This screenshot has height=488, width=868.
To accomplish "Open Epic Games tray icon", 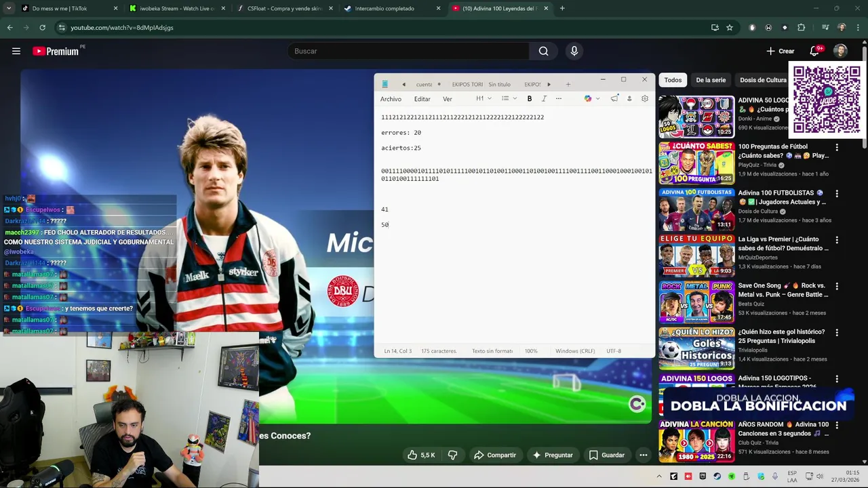I will [x=703, y=476].
